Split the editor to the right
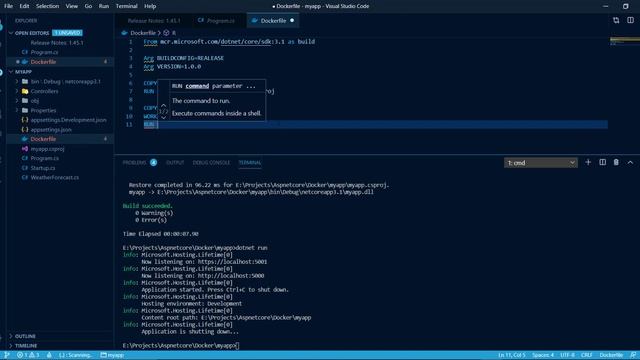 click(630, 20)
